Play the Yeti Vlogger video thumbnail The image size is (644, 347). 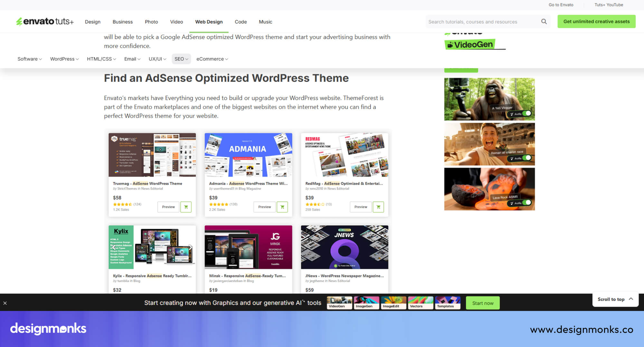pyautogui.click(x=489, y=99)
